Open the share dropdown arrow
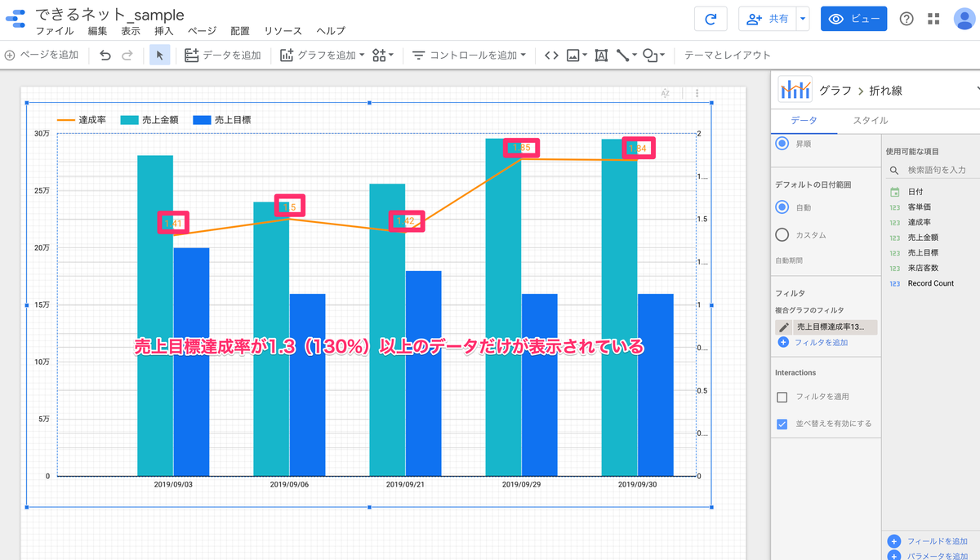This screenshot has height=560, width=980. click(803, 19)
